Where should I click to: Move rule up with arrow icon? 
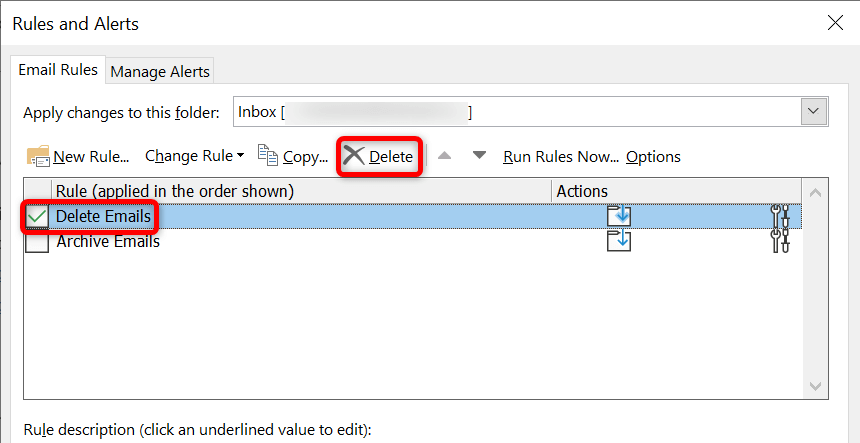[444, 156]
